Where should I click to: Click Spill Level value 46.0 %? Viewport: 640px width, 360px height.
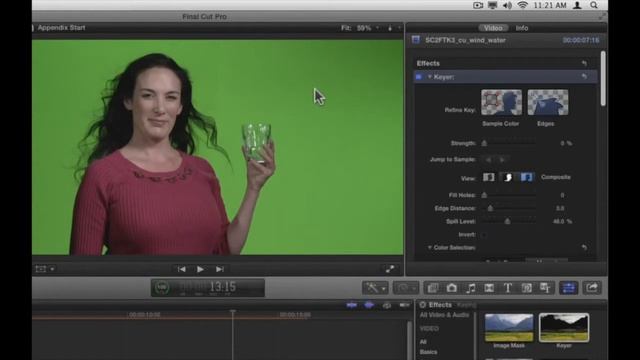point(562,221)
